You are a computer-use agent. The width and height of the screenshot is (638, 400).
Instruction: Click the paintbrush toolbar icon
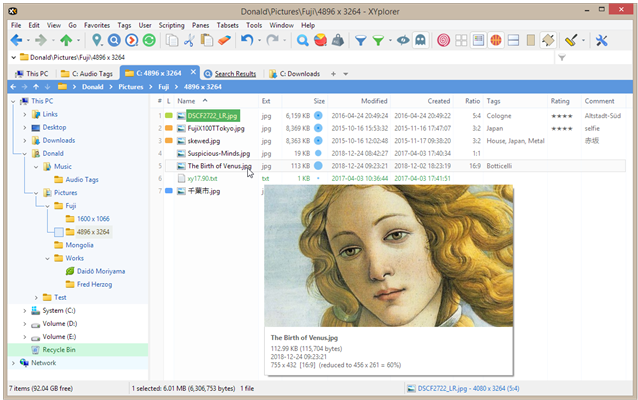[571, 40]
